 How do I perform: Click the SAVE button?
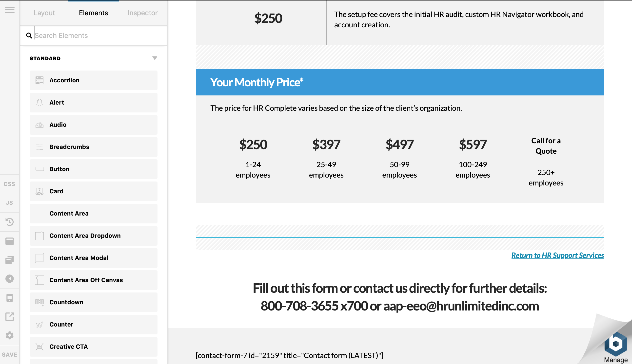coord(10,354)
